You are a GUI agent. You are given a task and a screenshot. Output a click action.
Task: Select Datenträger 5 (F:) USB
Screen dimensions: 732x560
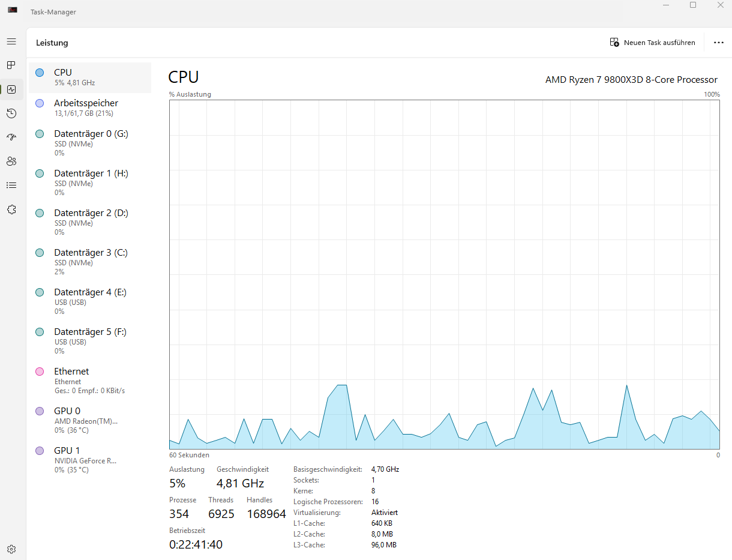click(90, 341)
